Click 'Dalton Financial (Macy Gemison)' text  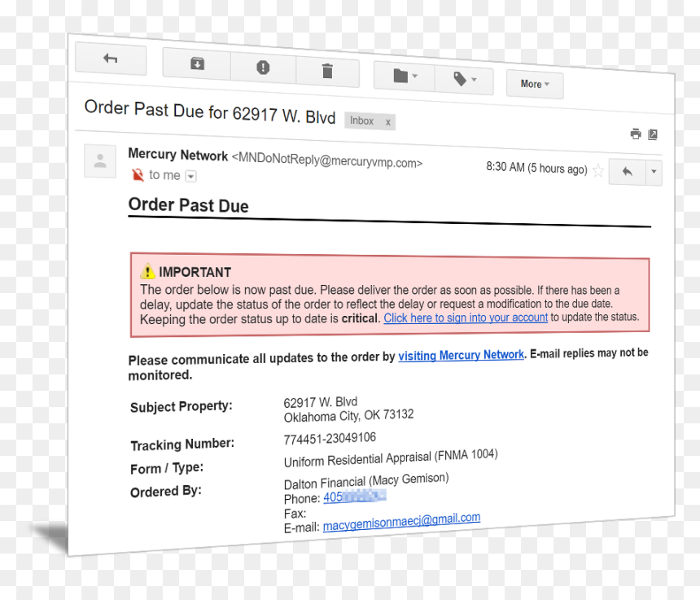(x=366, y=481)
